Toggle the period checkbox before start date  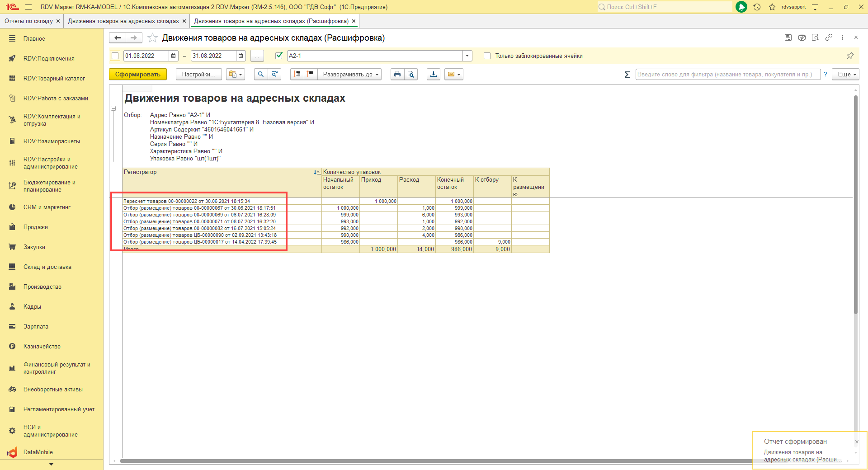pyautogui.click(x=115, y=56)
